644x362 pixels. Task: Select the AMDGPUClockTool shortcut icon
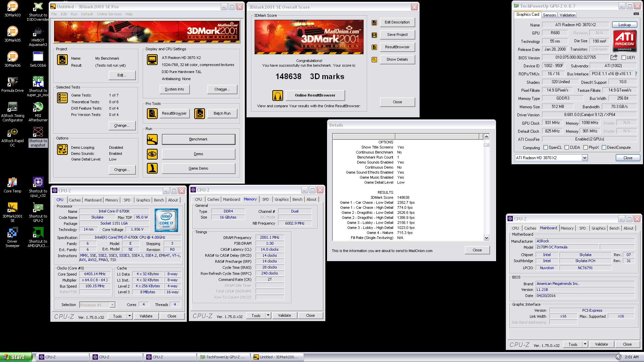[38, 237]
